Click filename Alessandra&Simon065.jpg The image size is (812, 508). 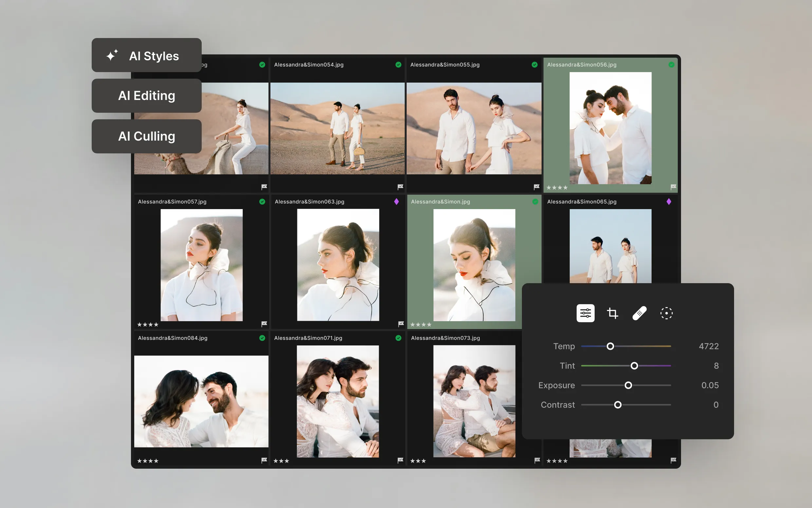point(582,202)
